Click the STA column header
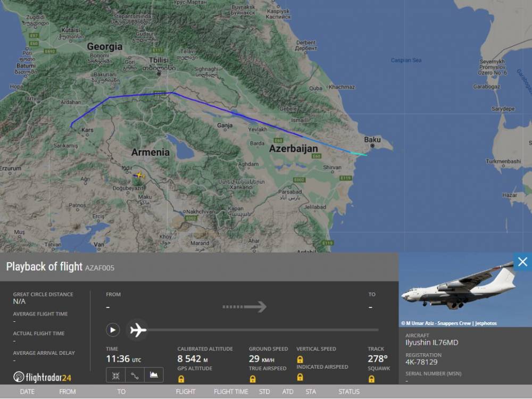The image size is (532, 399). pyautogui.click(x=311, y=392)
